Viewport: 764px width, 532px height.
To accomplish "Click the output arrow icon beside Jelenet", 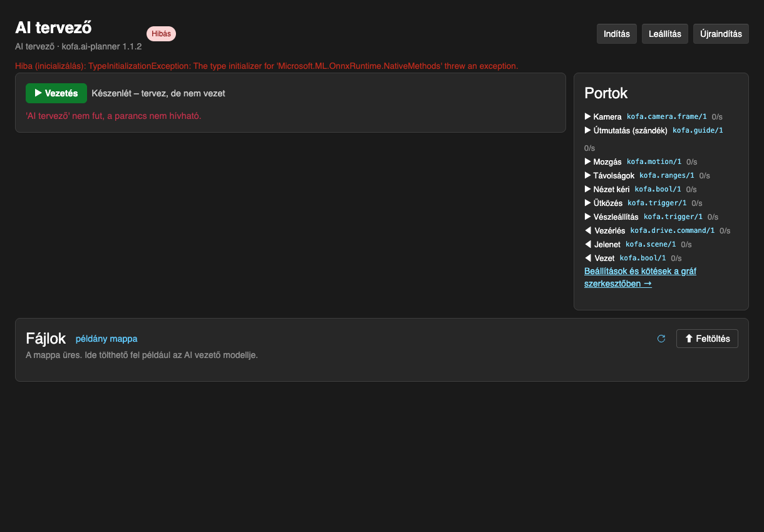I will [x=587, y=244].
